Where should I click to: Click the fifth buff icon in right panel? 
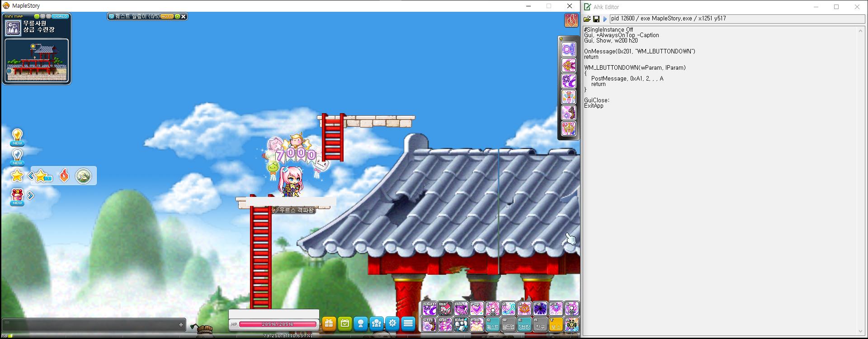(569, 113)
